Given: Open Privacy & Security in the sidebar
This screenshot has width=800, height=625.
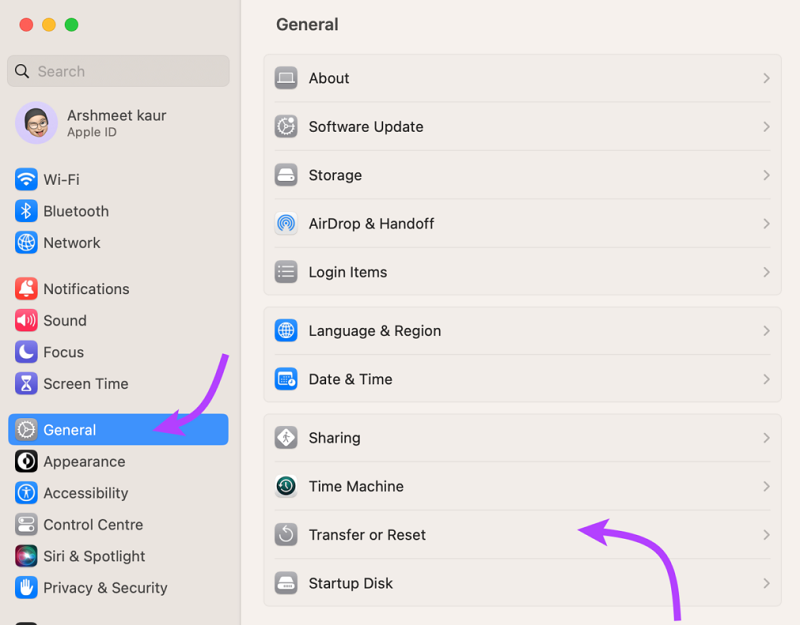Looking at the screenshot, I should tap(104, 588).
